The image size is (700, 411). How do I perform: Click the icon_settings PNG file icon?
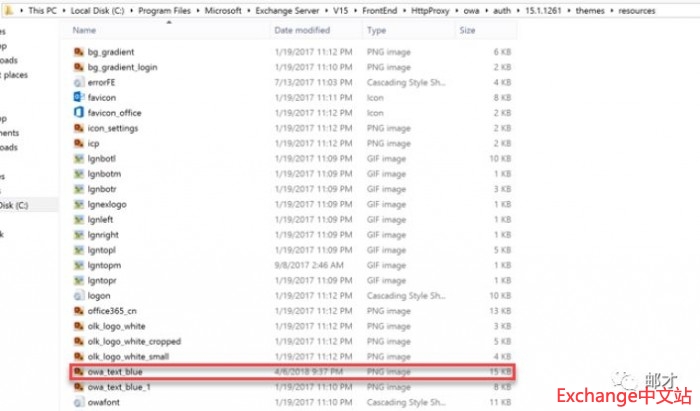click(79, 128)
